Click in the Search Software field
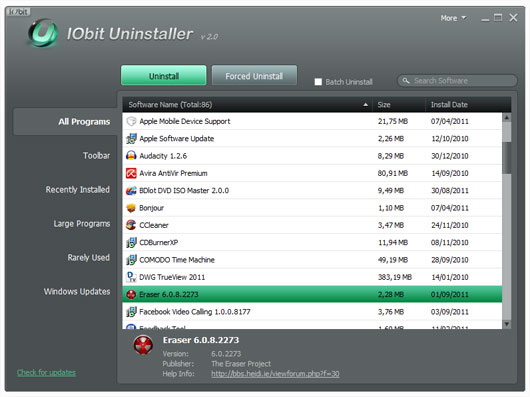Image resolution: width=530 pixels, height=397 pixels. 457,81
